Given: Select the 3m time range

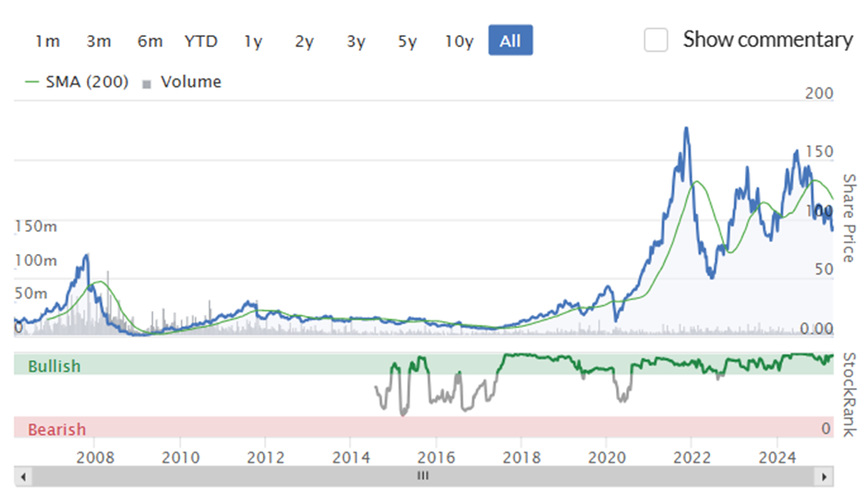Looking at the screenshot, I should [99, 41].
